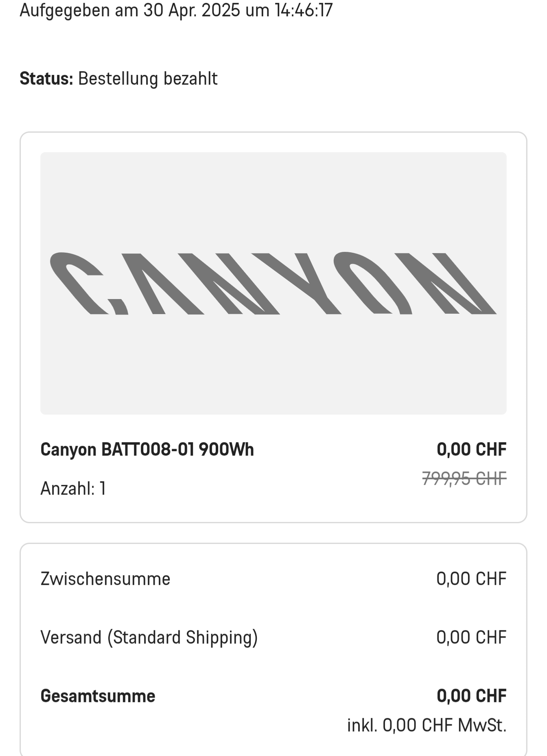Click the crossed-out 799,95 CHF price
The width and height of the screenshot is (547, 756).
click(464, 479)
